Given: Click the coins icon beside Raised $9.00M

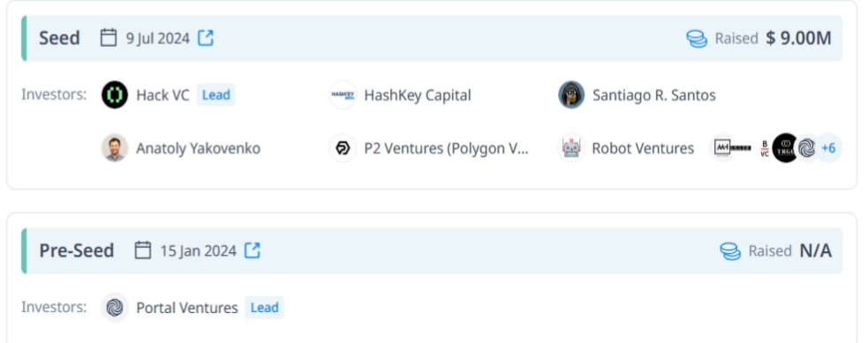Looking at the screenshot, I should 697,39.
